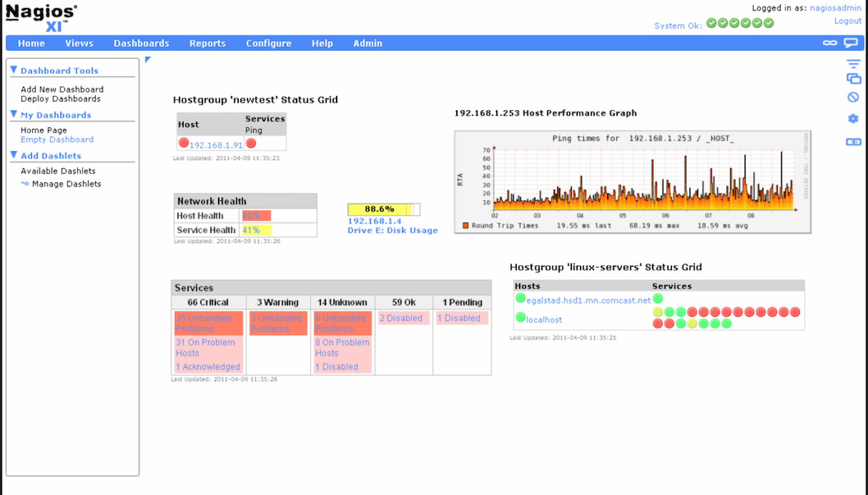868x495 pixels.
Task: Collapse the My Dashboards section
Action: coord(13,115)
